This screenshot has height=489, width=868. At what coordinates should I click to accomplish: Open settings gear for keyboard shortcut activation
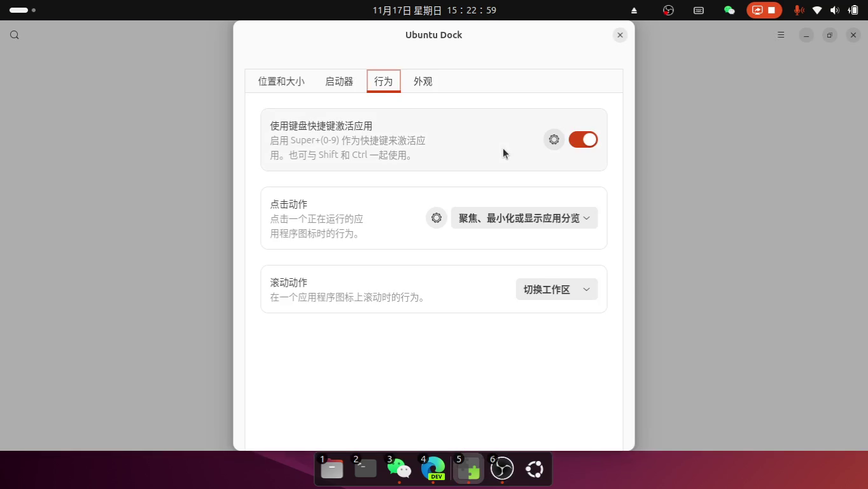point(554,139)
